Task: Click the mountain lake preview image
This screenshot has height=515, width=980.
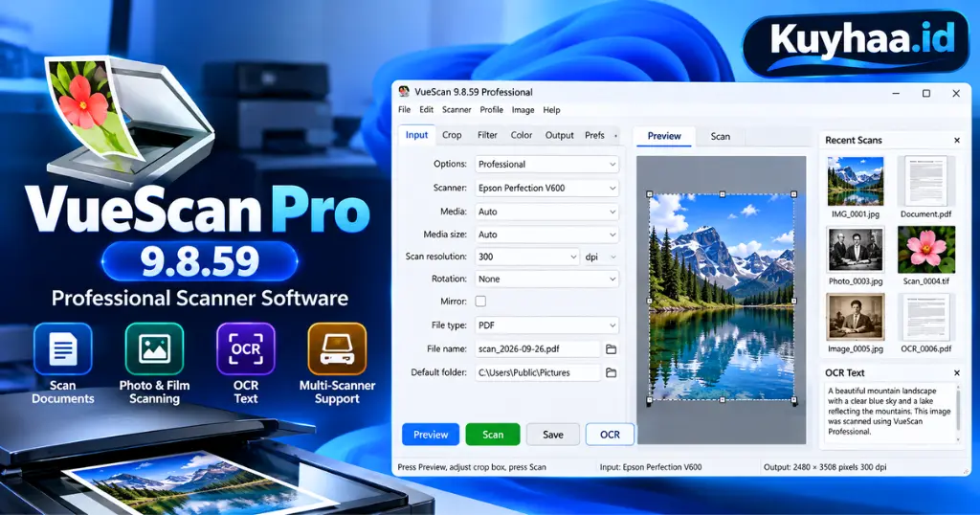Action: (x=722, y=298)
